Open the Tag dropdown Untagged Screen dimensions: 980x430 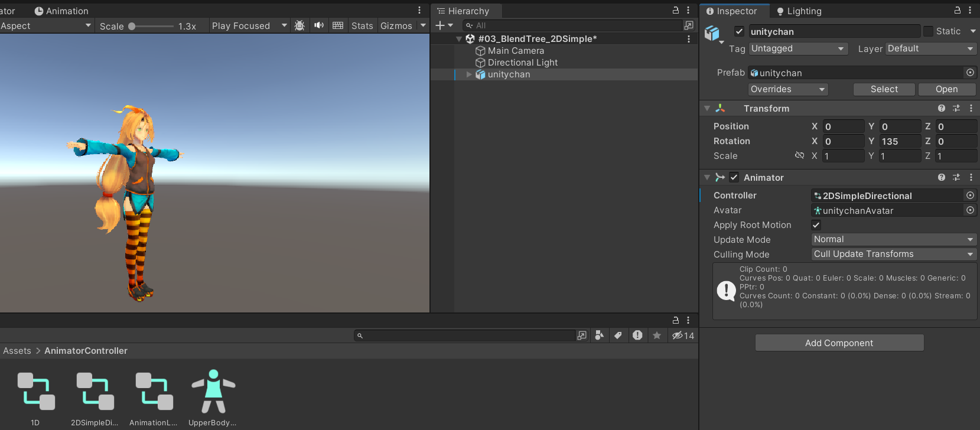(x=798, y=48)
